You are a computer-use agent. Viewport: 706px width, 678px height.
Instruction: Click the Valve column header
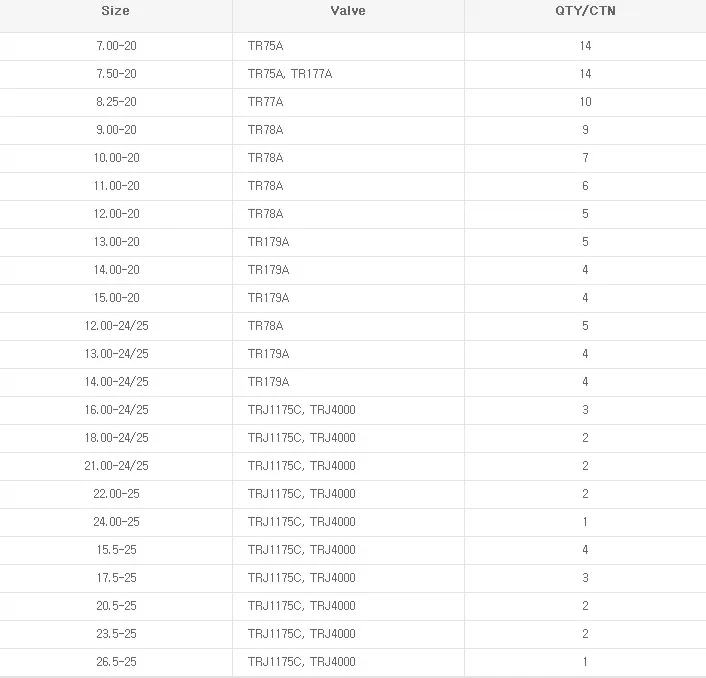tap(348, 11)
